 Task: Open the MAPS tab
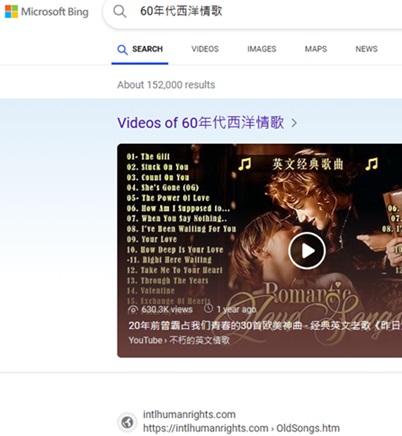click(x=316, y=49)
